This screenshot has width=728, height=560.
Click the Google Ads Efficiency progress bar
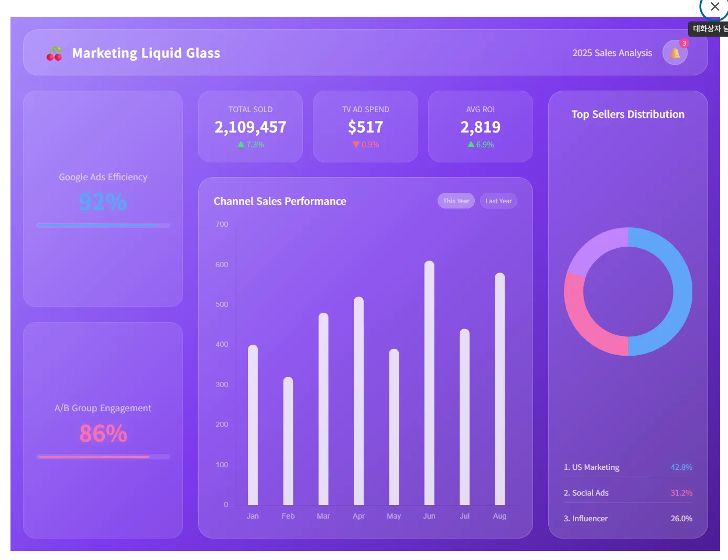point(103,225)
